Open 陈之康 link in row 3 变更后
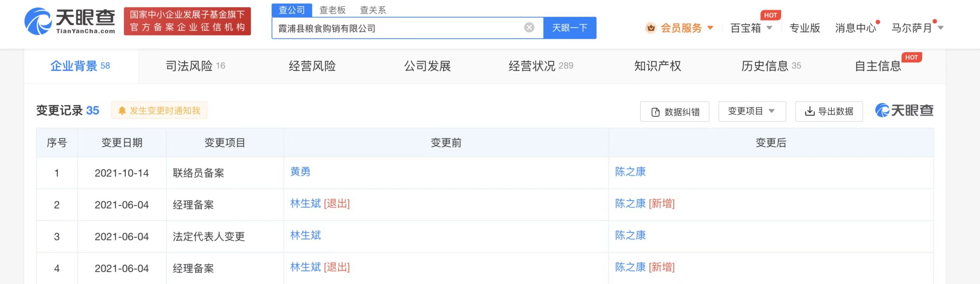980x284 pixels. pos(630,235)
